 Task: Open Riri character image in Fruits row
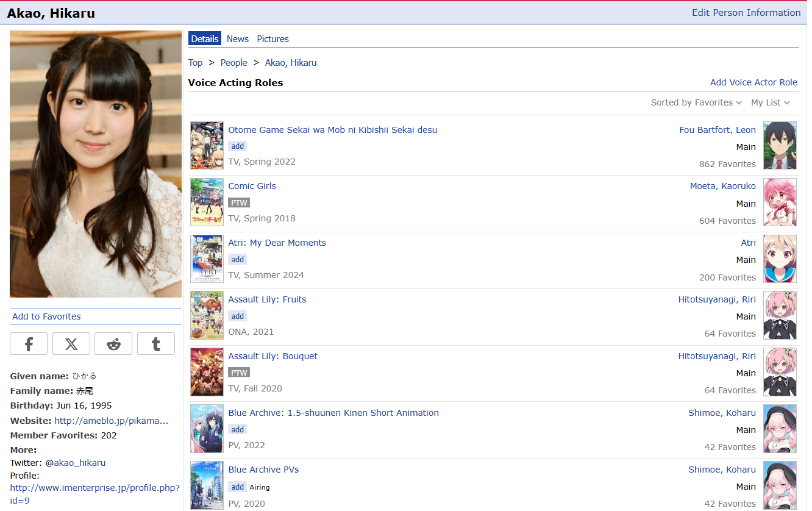780,316
